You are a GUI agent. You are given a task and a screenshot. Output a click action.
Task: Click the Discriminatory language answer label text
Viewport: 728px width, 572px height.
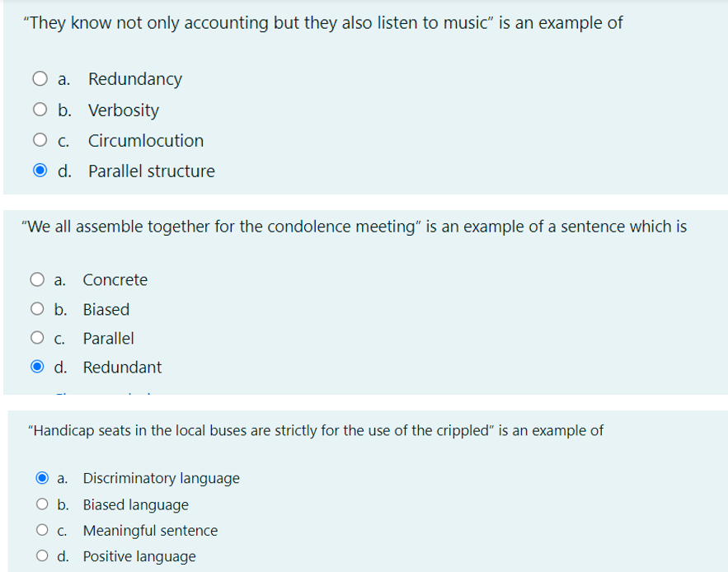click(161, 478)
